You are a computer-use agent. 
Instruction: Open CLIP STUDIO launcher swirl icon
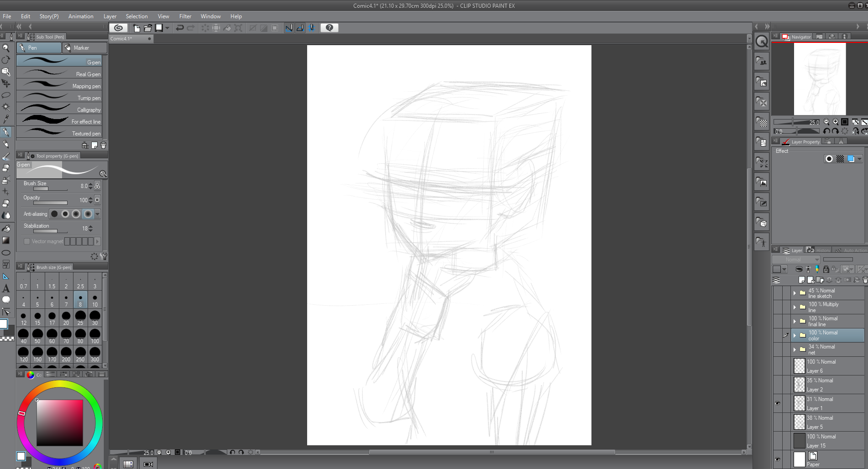point(118,28)
